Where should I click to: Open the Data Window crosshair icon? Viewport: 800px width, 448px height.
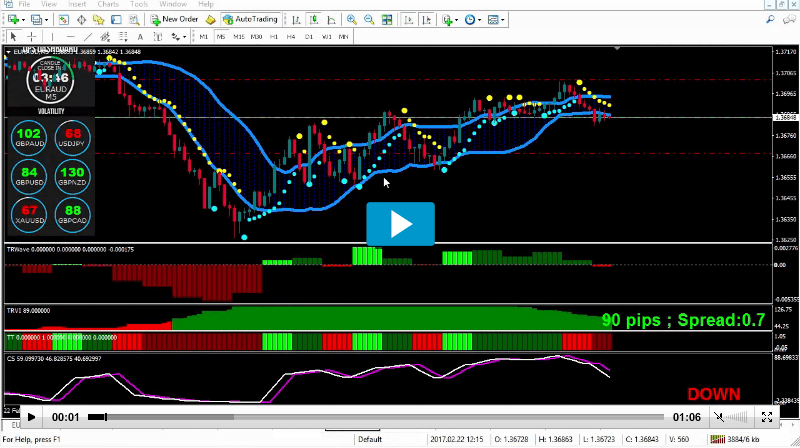point(81,20)
